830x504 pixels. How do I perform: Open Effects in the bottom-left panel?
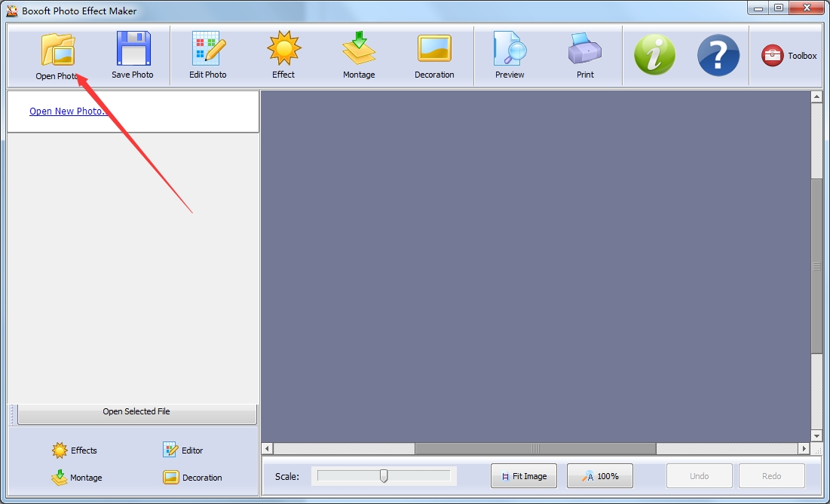[75, 451]
